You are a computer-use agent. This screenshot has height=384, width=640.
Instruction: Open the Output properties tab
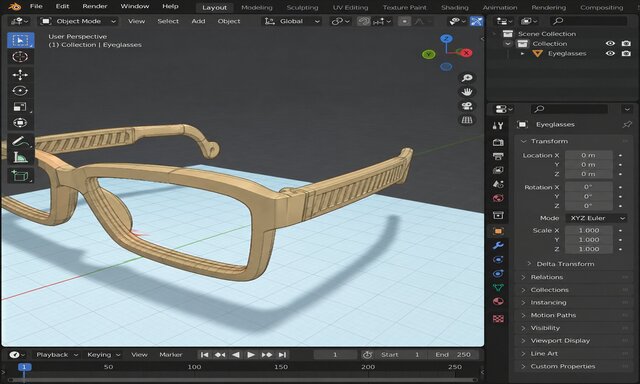point(498,156)
